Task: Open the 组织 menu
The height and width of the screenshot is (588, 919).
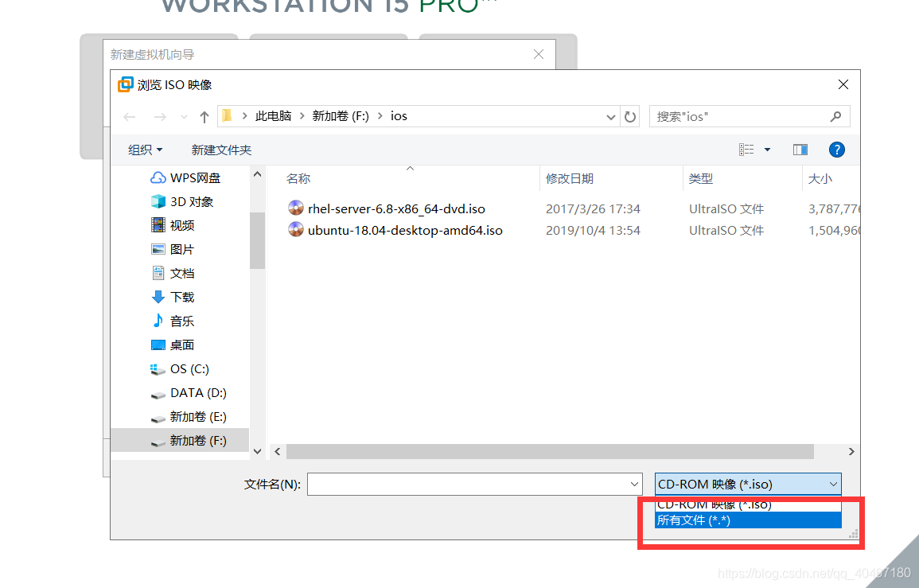Action: [145, 150]
